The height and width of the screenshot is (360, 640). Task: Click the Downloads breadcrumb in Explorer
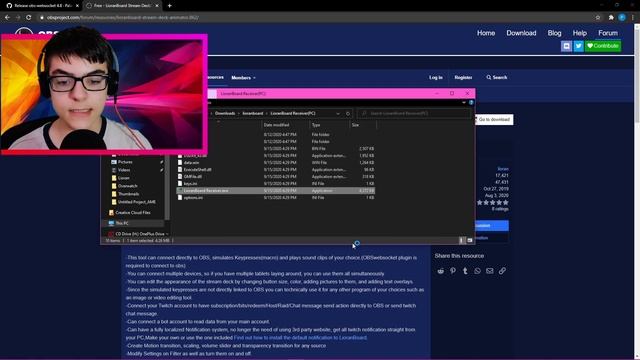coord(225,113)
